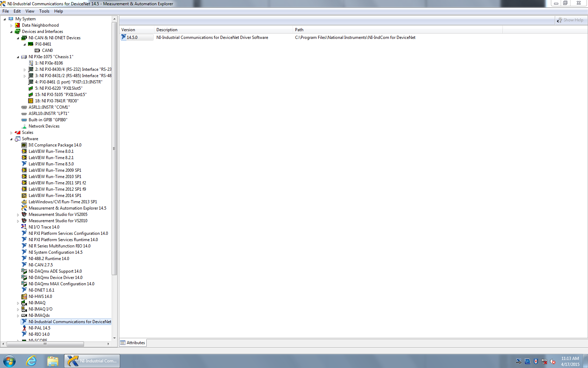Click the NI-HWS 14.0 icon
Image resolution: width=588 pixels, height=368 pixels.
tap(24, 297)
